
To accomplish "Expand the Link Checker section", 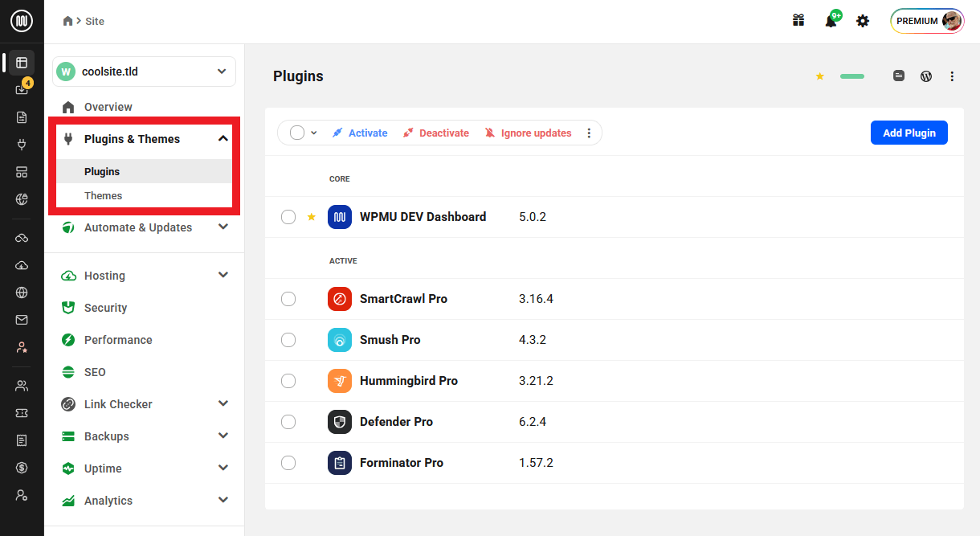I will pos(223,404).
